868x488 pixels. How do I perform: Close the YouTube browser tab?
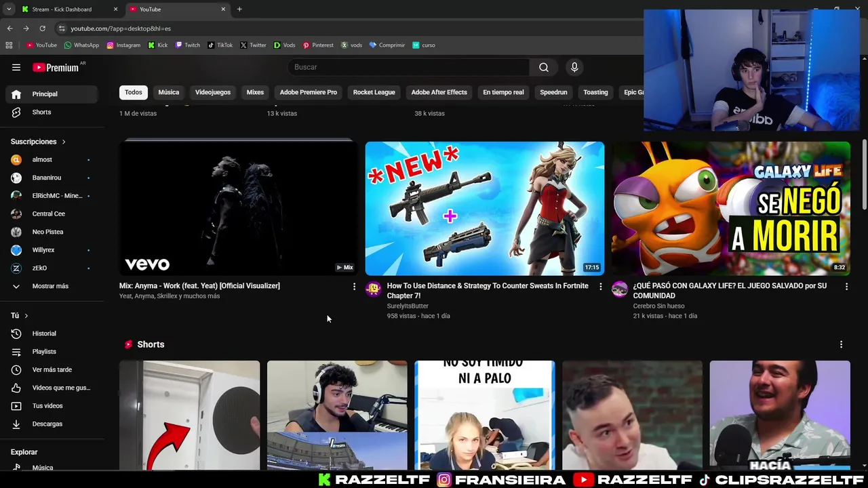point(223,9)
